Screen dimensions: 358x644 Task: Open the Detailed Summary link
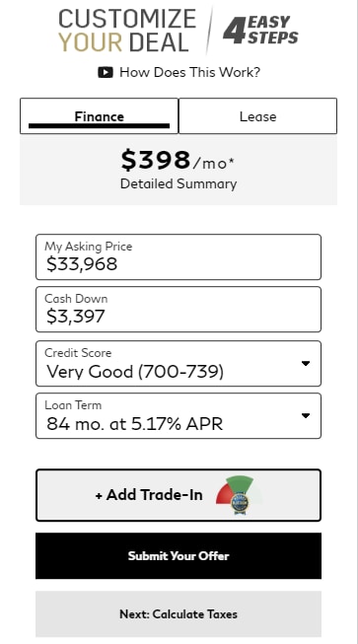179,183
